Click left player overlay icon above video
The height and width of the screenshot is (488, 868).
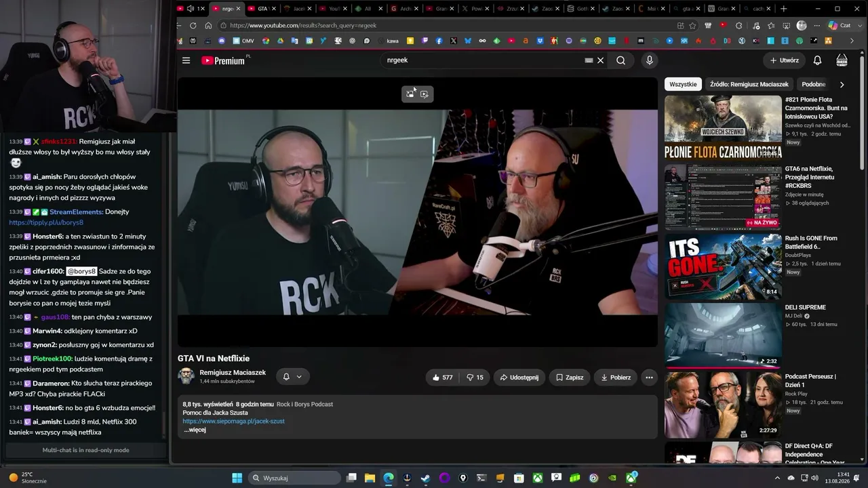pos(410,94)
